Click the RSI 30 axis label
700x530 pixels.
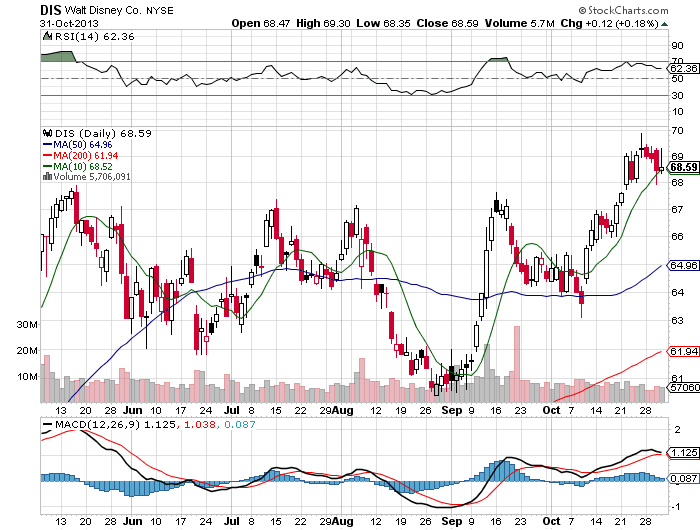pos(677,95)
